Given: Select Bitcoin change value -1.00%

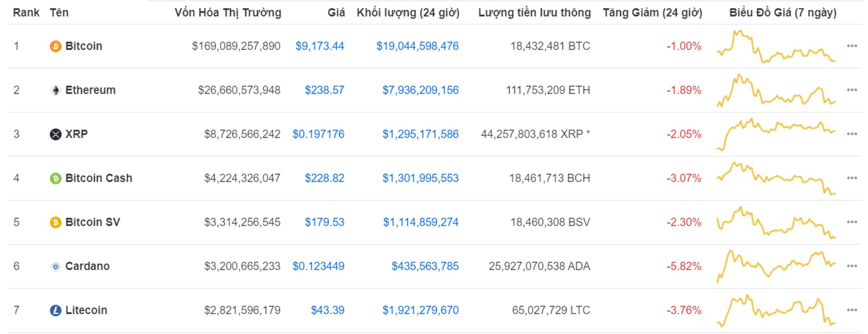Looking at the screenshot, I should tap(684, 46).
